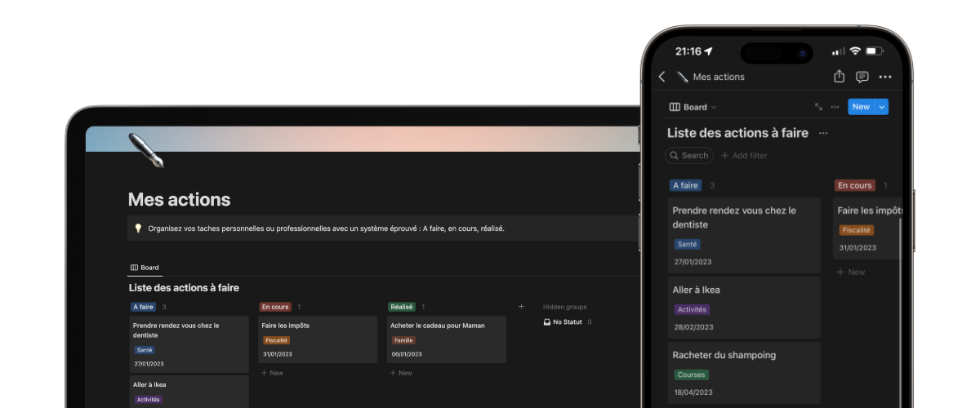Open the dropdown arrow next to New on the phone

(881, 107)
